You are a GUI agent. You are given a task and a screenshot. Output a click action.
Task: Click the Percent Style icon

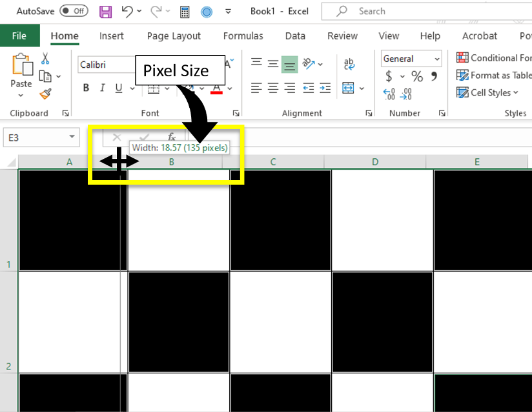click(x=417, y=76)
